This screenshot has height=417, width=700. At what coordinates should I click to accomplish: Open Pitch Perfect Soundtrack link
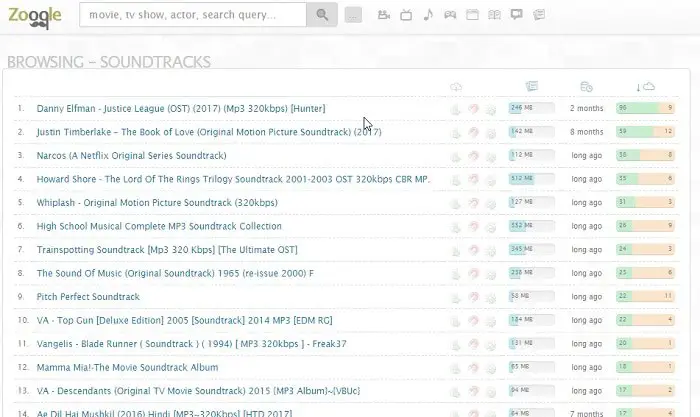pos(88,297)
